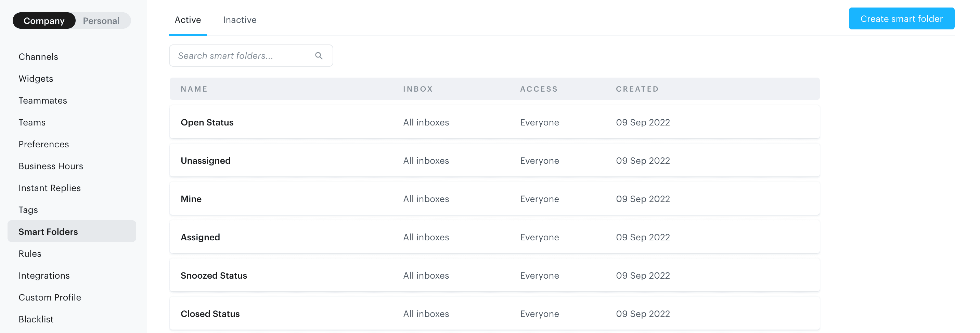The image size is (980, 333).
Task: Open the Blacklist settings page
Action: pos(36,319)
